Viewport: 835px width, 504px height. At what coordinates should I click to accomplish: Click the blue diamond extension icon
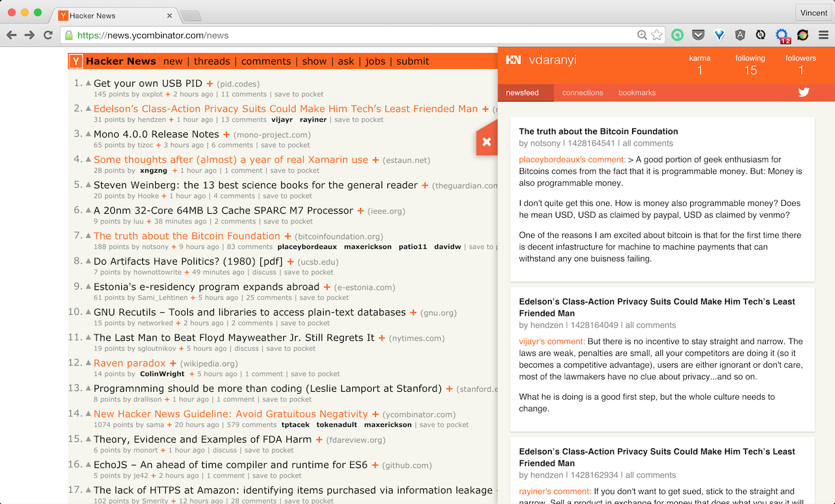pos(719,35)
